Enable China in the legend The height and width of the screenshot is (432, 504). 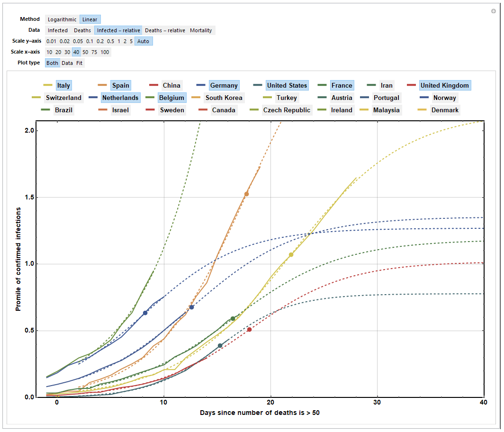(171, 85)
